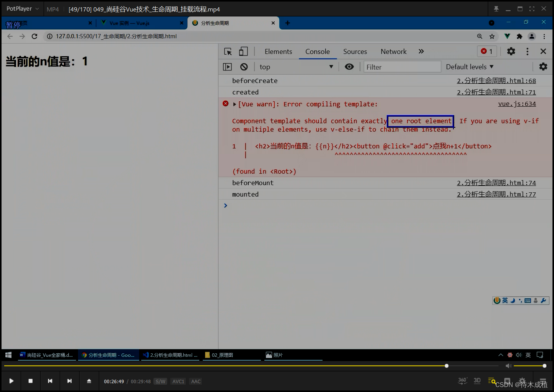Open source link 2.分析生命周期.html:68
The width and height of the screenshot is (554, 392).
[496, 81]
